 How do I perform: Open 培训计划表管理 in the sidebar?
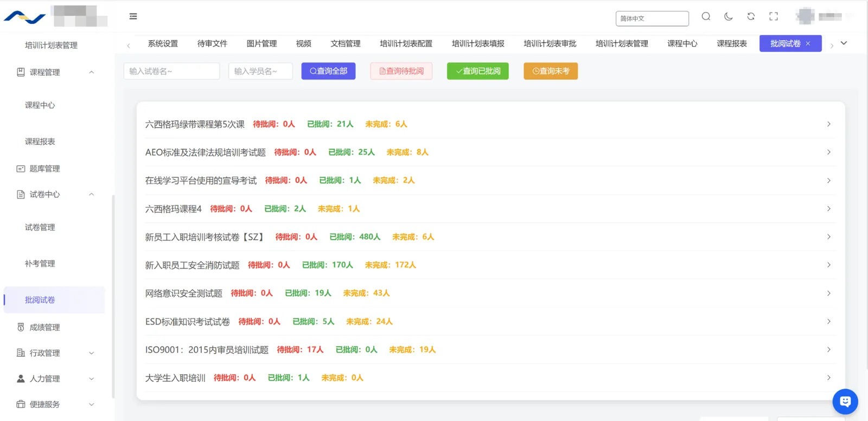[52, 45]
